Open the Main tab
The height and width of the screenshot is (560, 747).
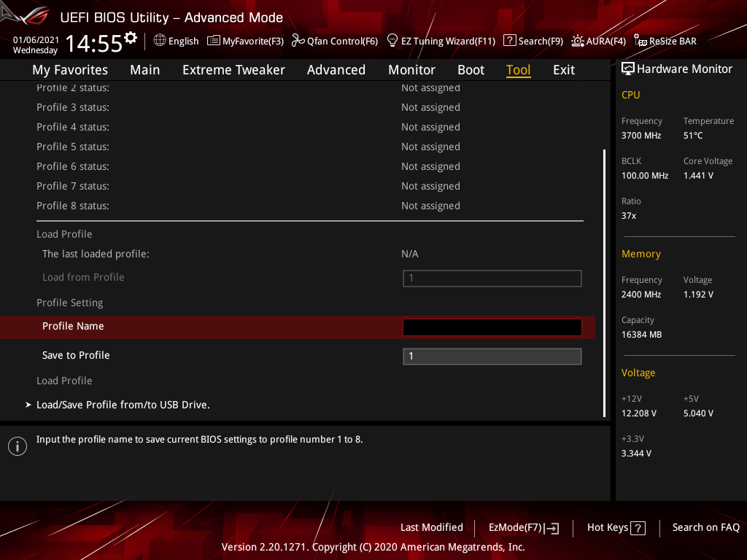tap(145, 70)
